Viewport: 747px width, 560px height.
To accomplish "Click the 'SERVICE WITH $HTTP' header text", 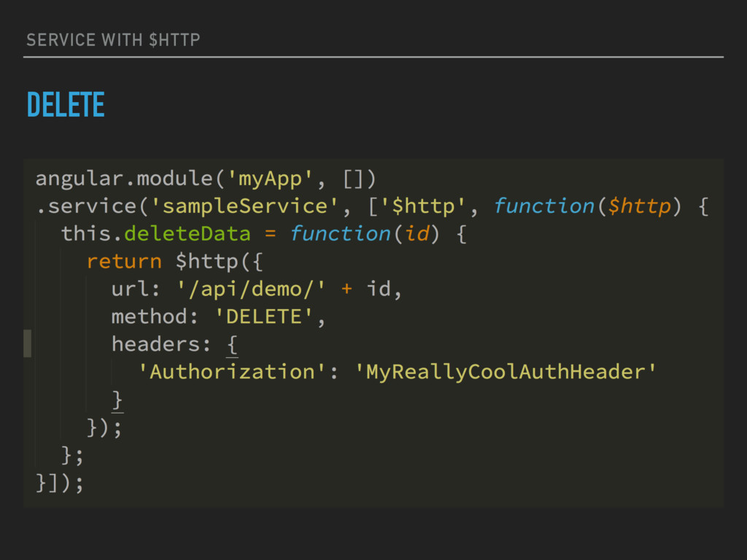I will pyautogui.click(x=113, y=40).
